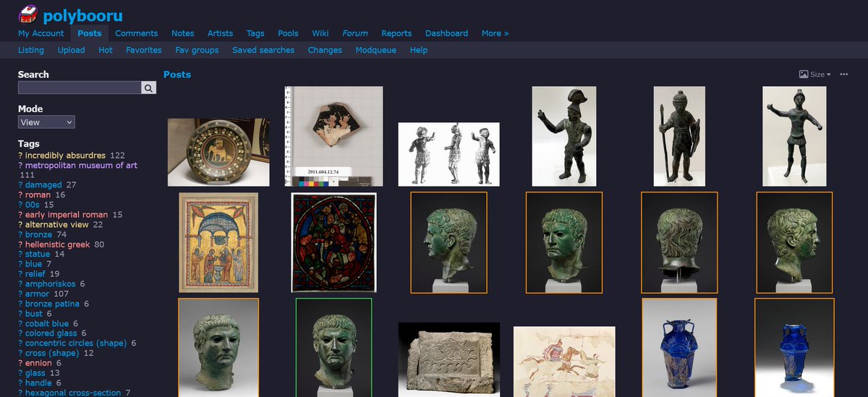This screenshot has width=868, height=397.
Task: Expand the More » menu
Action: [495, 33]
